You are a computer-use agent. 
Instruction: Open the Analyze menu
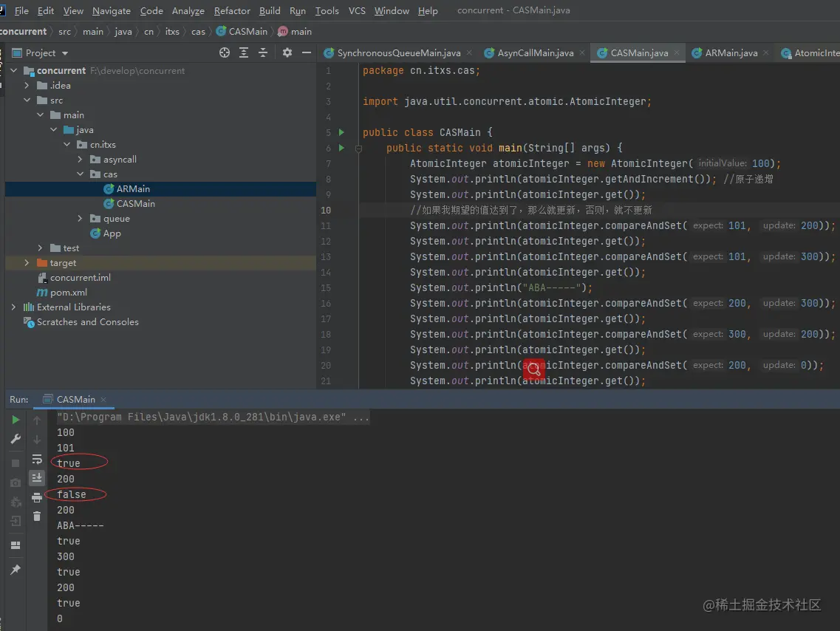188,10
